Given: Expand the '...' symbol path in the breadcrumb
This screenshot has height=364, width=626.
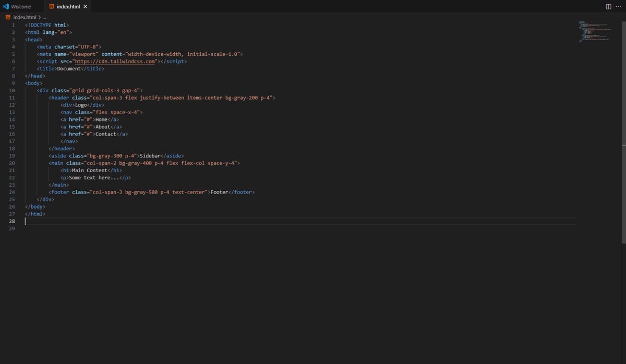Looking at the screenshot, I should [44, 17].
